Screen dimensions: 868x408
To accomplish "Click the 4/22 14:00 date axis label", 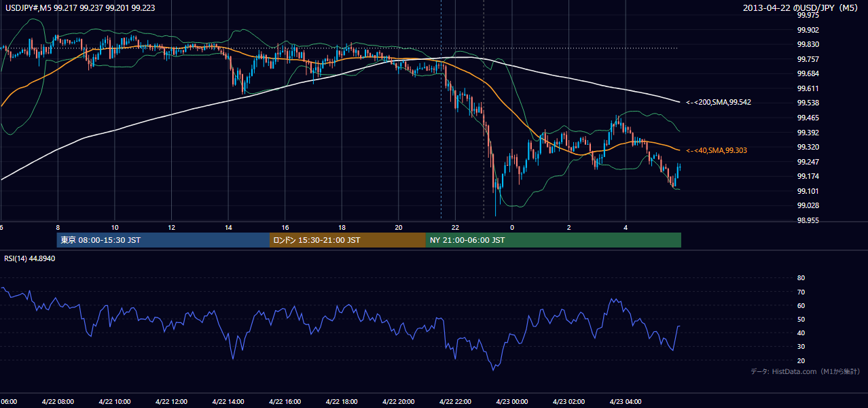I will [228, 401].
